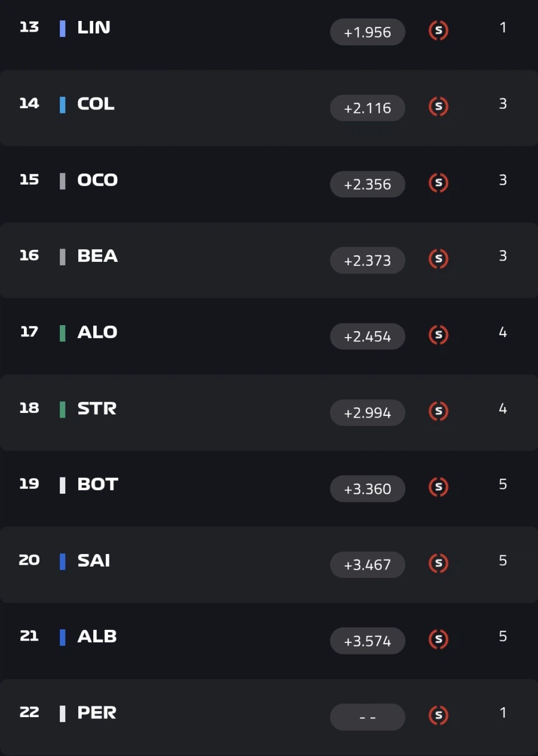Select the soft tyre icon for STR
The height and width of the screenshot is (756, 538).
[439, 411]
